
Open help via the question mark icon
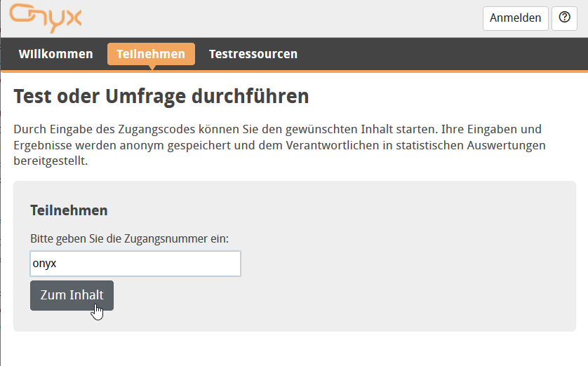click(x=564, y=18)
